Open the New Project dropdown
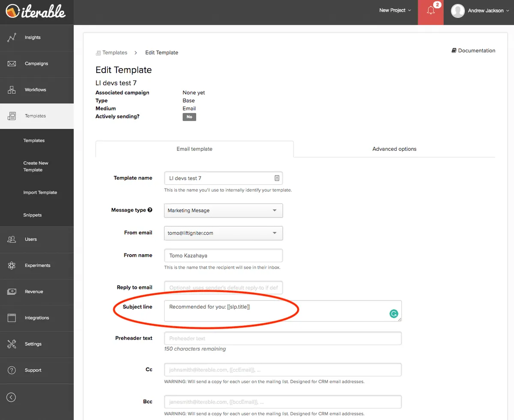 pos(395,10)
